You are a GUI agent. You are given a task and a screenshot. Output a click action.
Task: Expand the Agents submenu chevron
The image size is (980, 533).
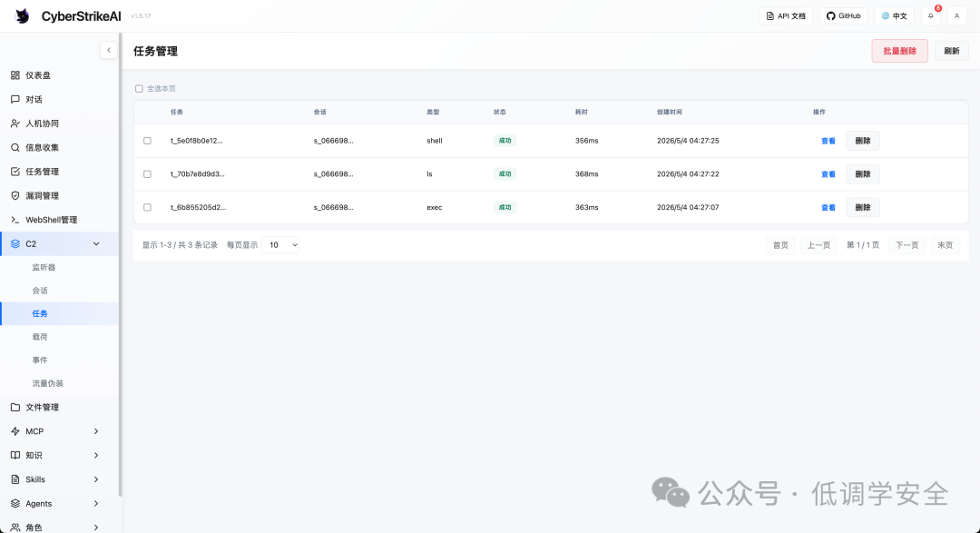coord(96,504)
